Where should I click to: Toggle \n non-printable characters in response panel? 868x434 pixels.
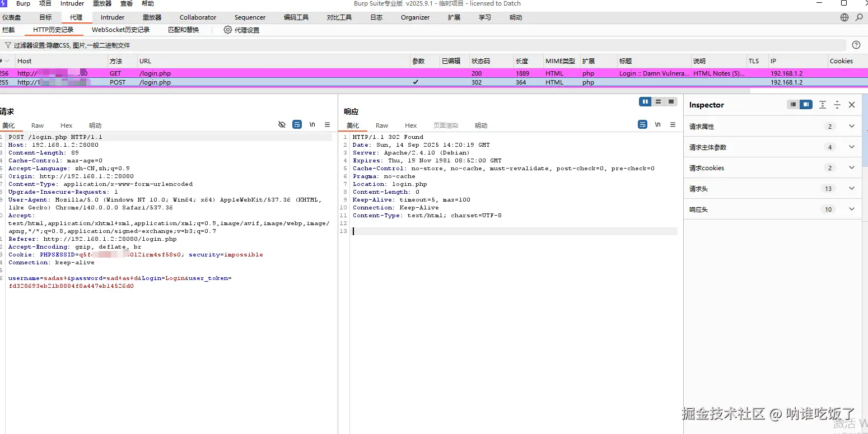657,125
